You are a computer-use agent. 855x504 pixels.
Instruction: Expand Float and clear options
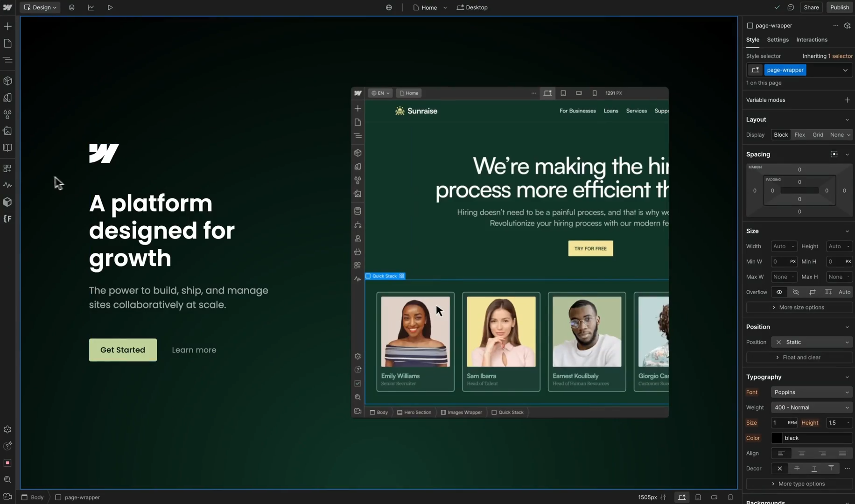click(799, 357)
